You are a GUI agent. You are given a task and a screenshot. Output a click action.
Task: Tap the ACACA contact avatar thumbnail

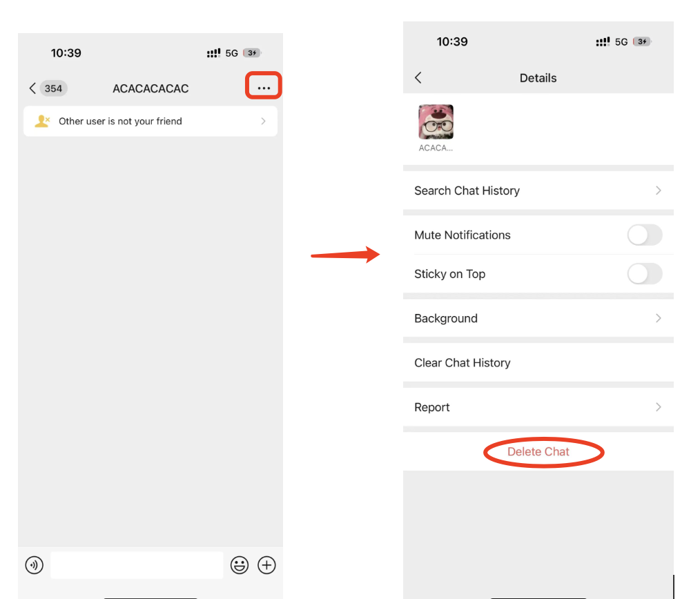pyautogui.click(x=436, y=122)
